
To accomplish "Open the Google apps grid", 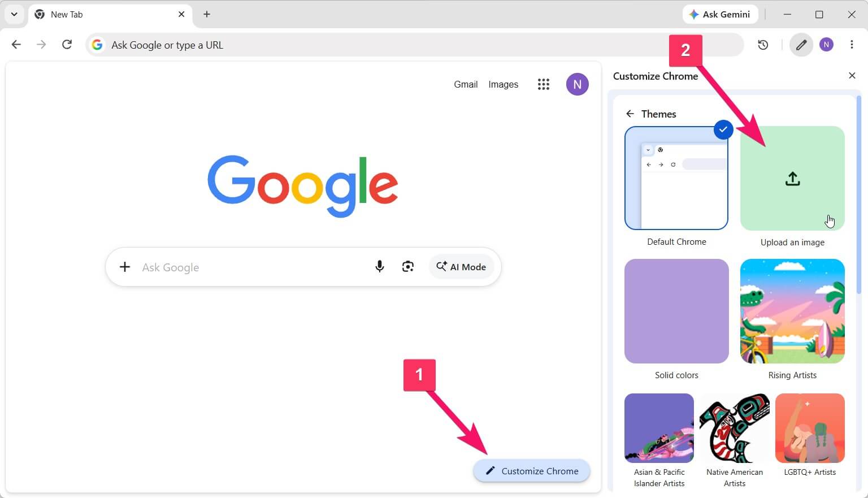I will pos(544,84).
